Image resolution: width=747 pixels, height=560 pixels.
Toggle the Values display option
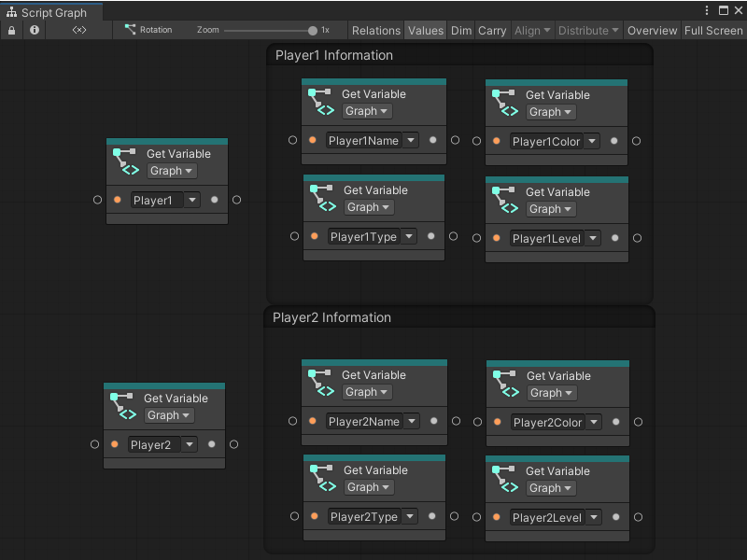click(426, 30)
